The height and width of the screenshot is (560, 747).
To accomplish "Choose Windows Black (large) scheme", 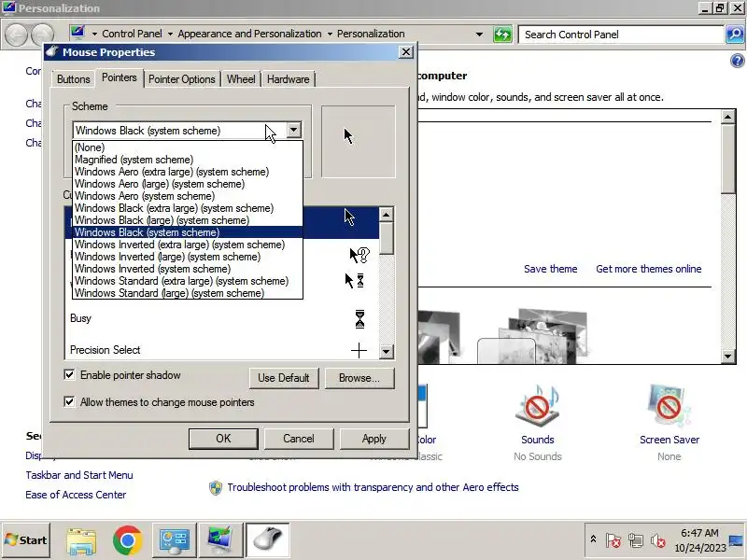I will [188, 220].
